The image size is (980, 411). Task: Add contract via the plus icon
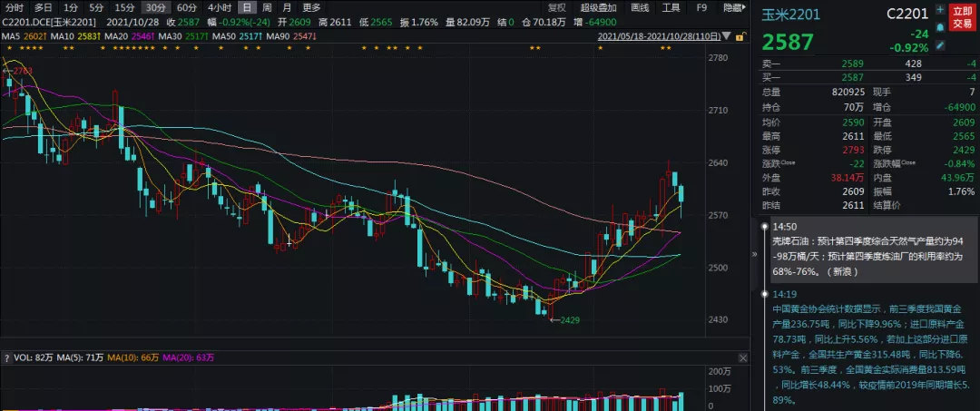940,9
